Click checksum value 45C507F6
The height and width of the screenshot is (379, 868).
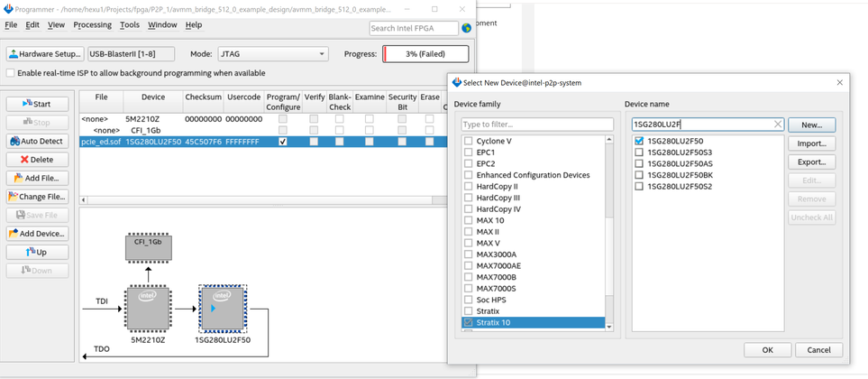pos(203,142)
